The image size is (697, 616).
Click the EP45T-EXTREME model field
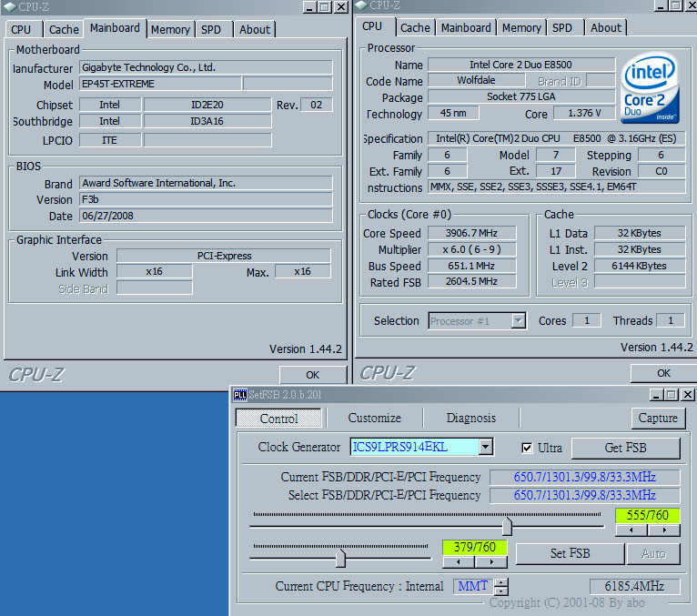[x=160, y=84]
